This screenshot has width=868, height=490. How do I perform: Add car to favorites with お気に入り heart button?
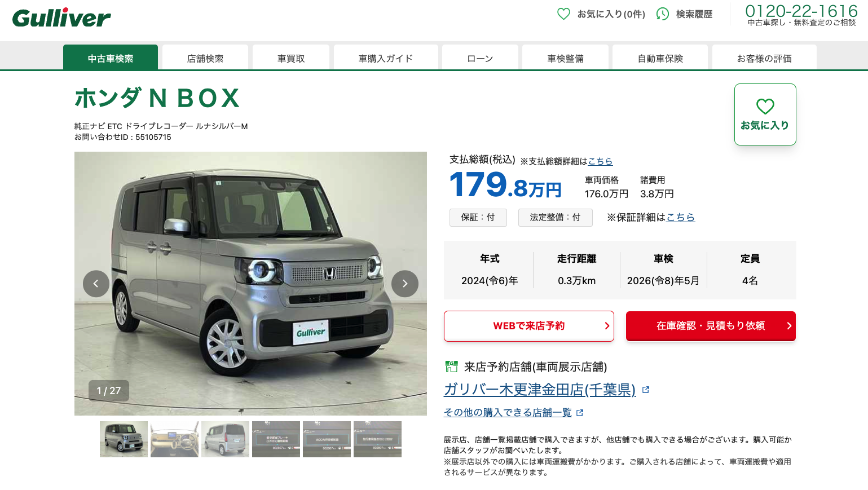point(765,114)
